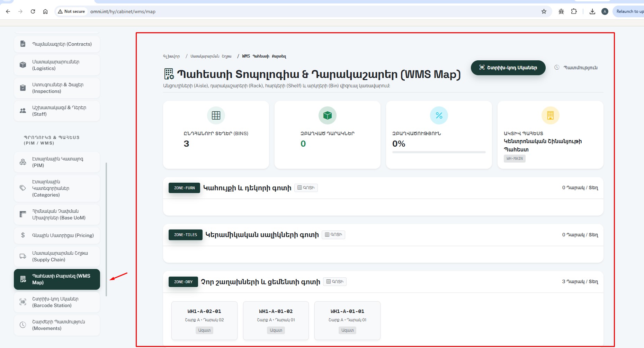Bookmark this page with star icon
The width and height of the screenshot is (644, 348).
[x=544, y=11]
